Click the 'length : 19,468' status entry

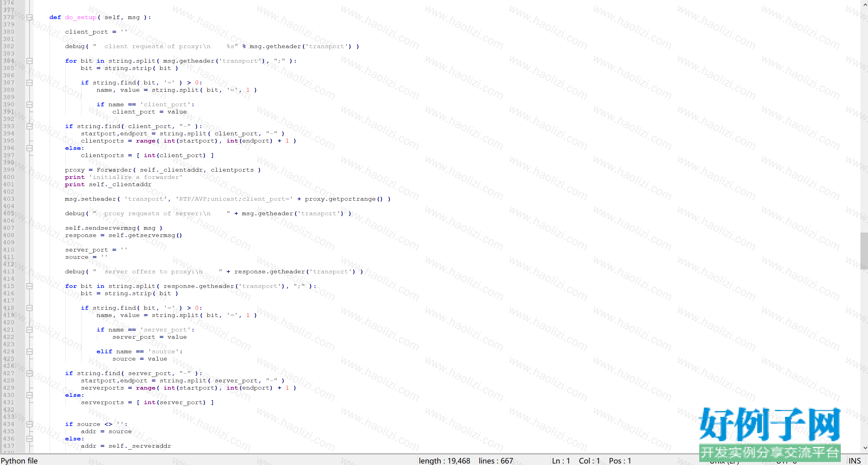(x=444, y=461)
